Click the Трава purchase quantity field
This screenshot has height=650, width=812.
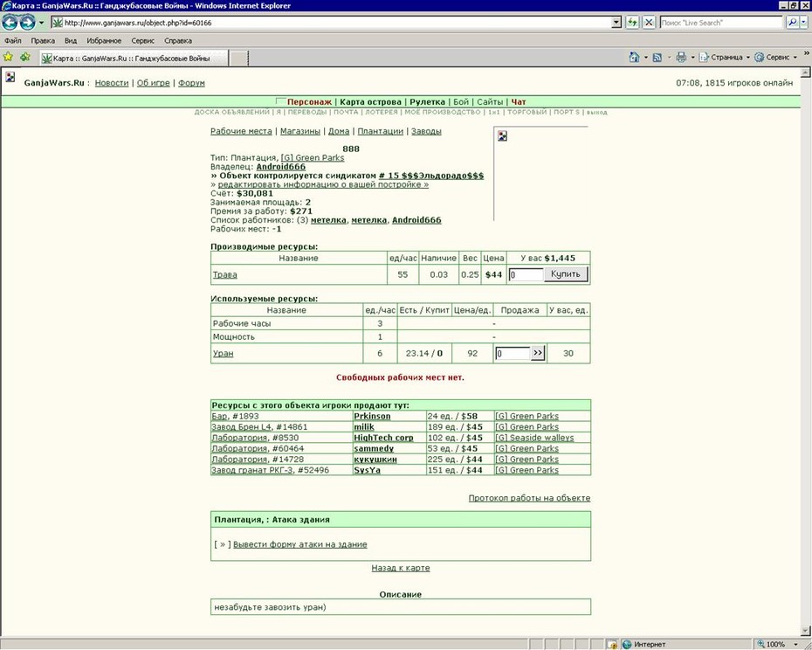coord(526,274)
